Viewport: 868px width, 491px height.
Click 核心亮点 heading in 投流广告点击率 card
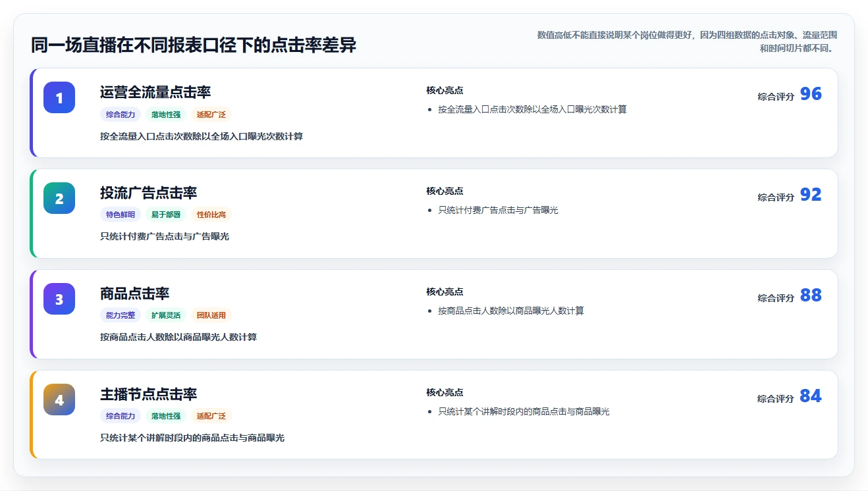pos(445,191)
